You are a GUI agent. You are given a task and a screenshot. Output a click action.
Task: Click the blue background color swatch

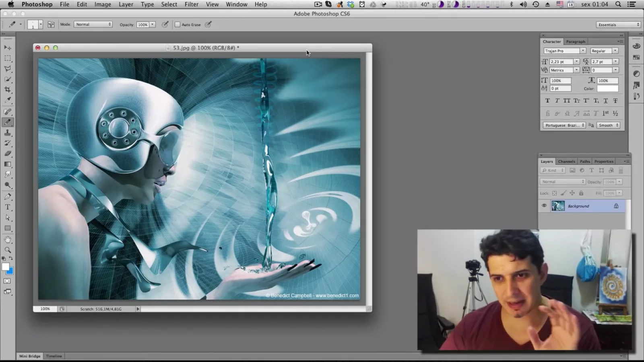pos(10,271)
